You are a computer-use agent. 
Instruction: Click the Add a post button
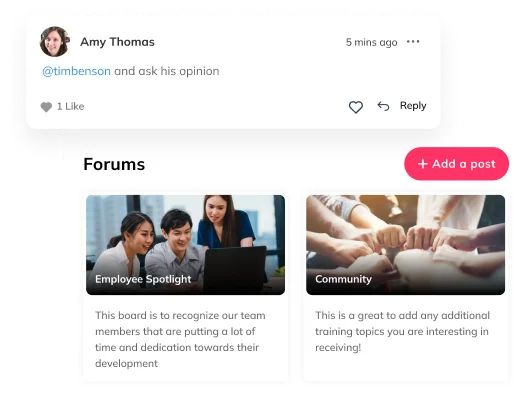456,164
